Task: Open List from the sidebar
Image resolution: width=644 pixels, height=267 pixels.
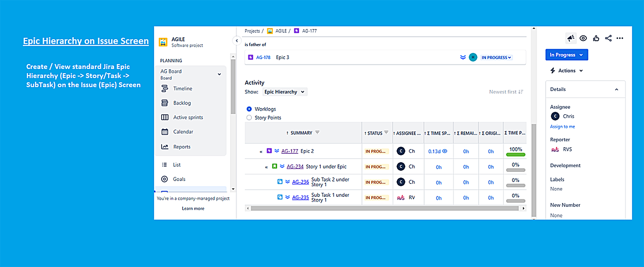Action: 177,165
